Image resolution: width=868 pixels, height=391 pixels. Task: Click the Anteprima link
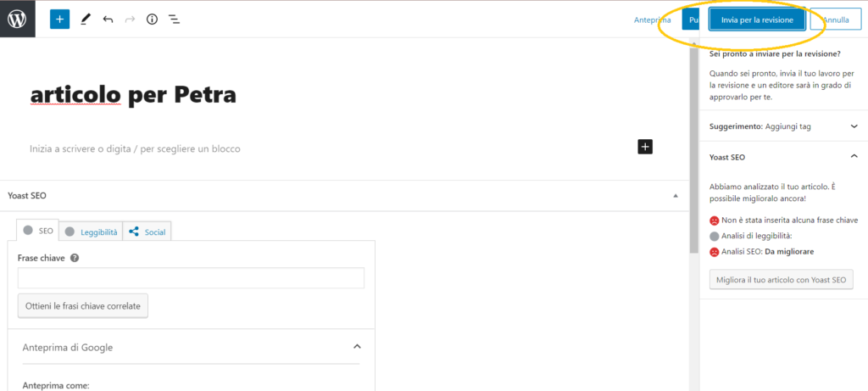(x=652, y=20)
